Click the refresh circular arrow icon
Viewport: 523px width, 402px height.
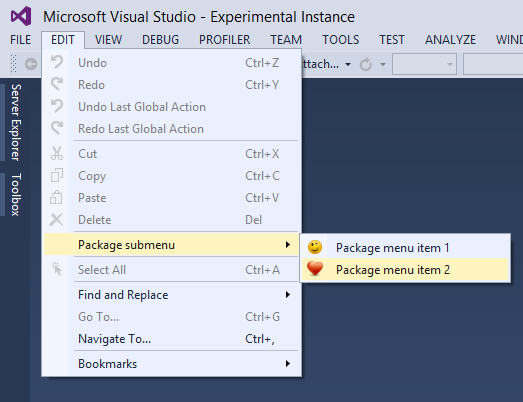pyautogui.click(x=366, y=64)
